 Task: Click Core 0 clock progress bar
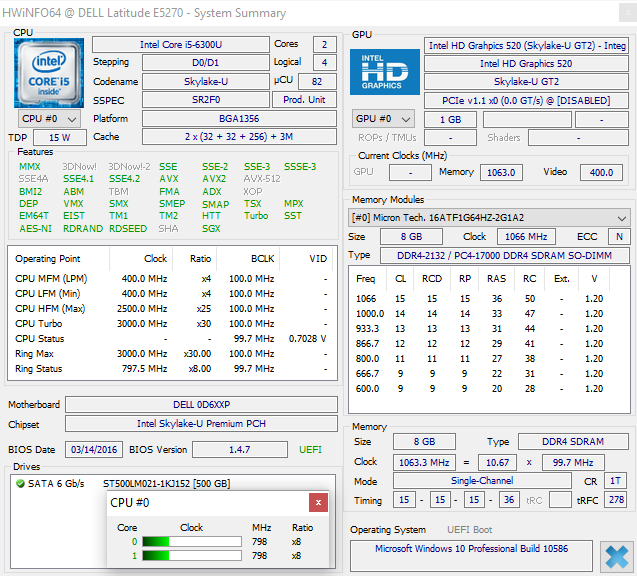[x=192, y=541]
